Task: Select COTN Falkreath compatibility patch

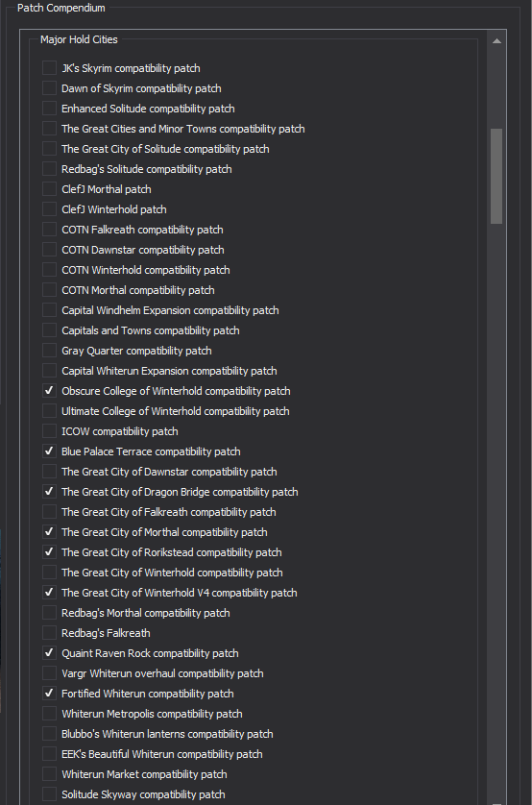Action: [49, 230]
